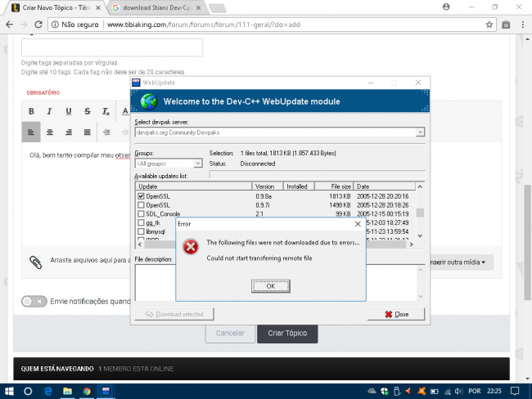Sort updates by Date column header

(x=385, y=186)
